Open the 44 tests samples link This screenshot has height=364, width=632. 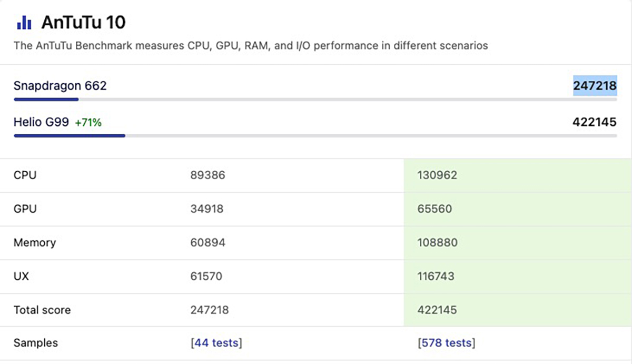pyautogui.click(x=216, y=343)
